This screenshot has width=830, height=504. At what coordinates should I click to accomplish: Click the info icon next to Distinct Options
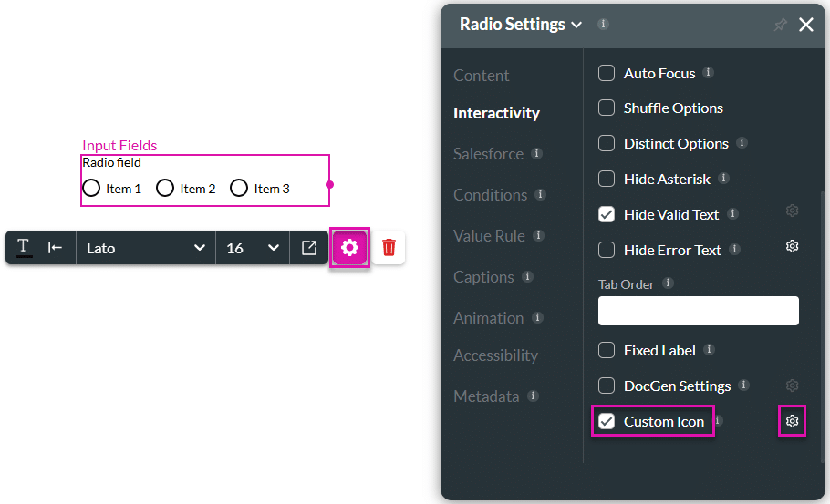(x=742, y=142)
